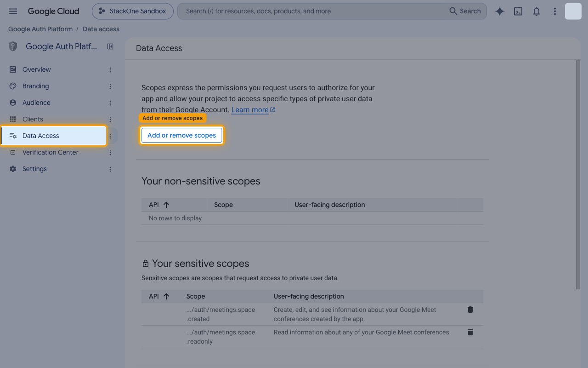Open the top bar three-dot menu
588x368 pixels.
(555, 11)
